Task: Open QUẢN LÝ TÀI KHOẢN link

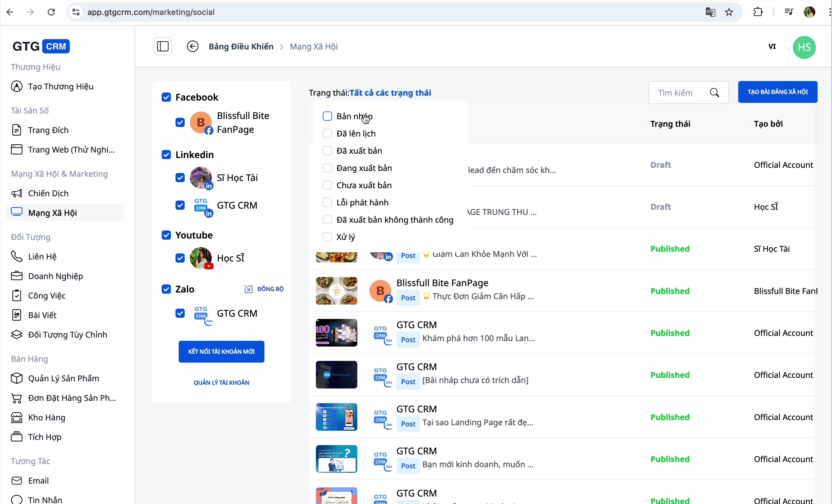Action: coord(221,382)
